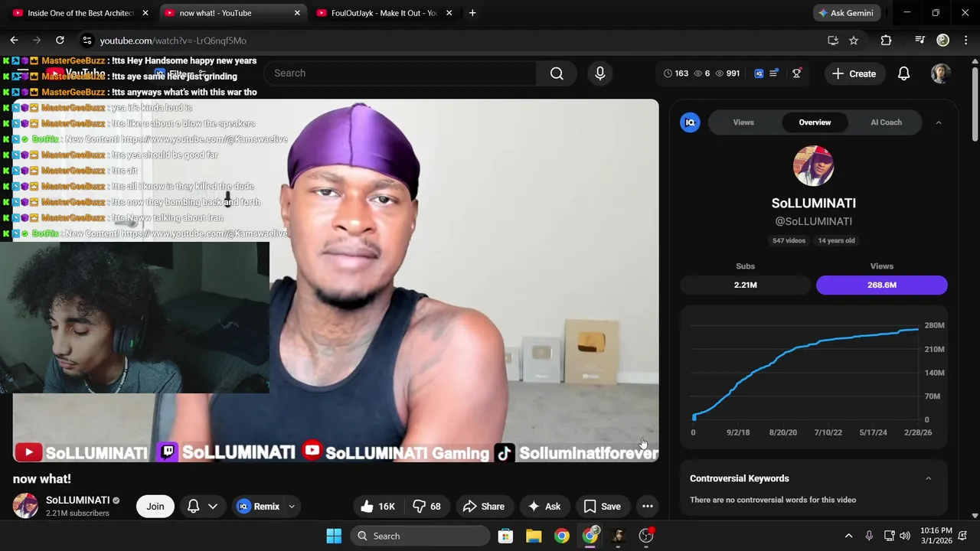
Task: Click the YouTube search magnifier button
Action: click(x=557, y=73)
